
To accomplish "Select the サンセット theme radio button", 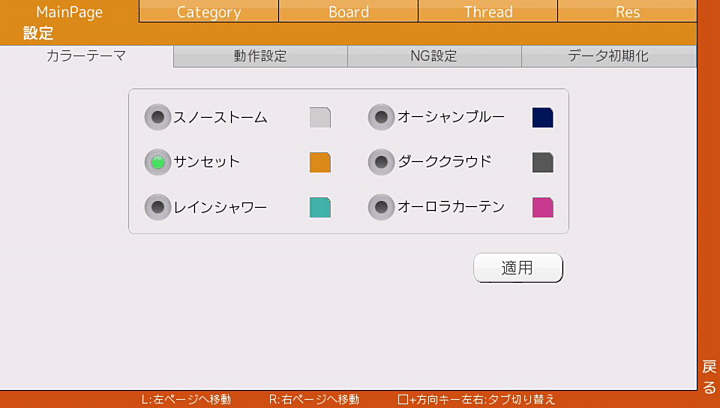I will point(157,161).
